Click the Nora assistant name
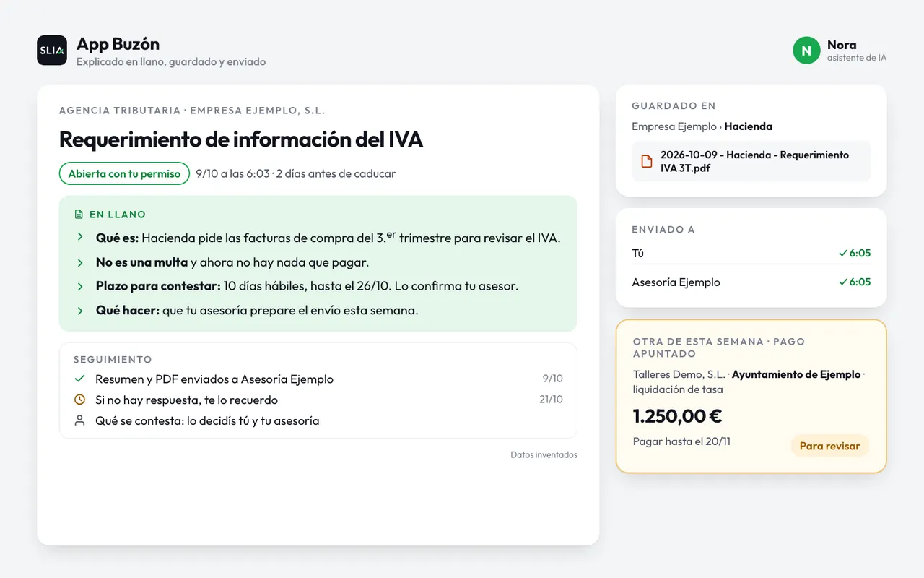Screen dimensions: 924x578 point(842,45)
